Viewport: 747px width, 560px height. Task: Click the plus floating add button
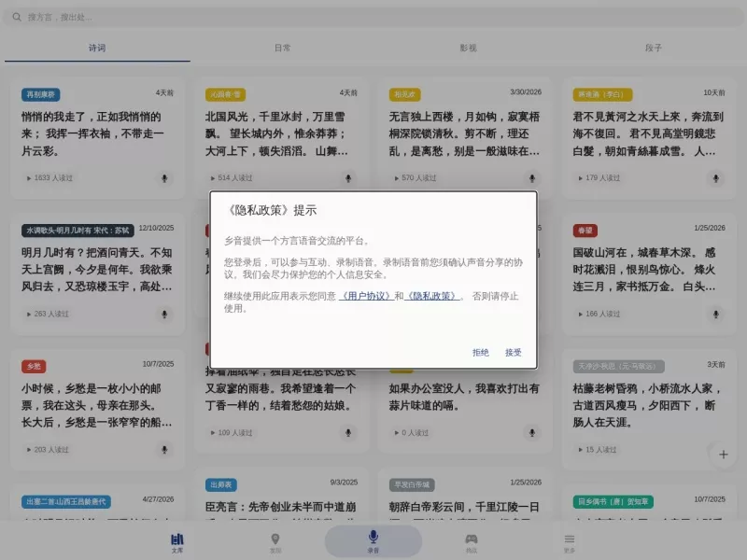[x=723, y=455]
